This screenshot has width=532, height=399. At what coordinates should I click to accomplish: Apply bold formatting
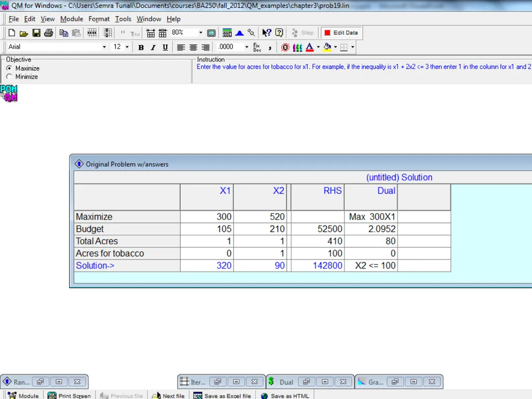(141, 47)
